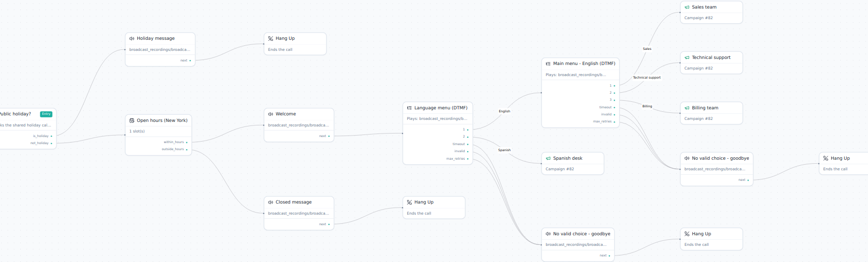868x262 pixels.
Task: Click Campaign #82 under Technical support
Action: (x=698, y=69)
